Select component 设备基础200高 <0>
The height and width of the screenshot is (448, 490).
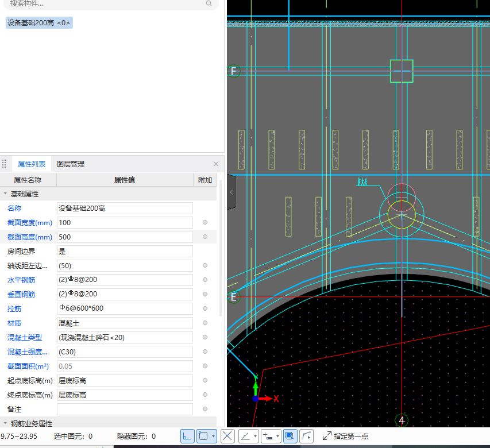coord(39,23)
